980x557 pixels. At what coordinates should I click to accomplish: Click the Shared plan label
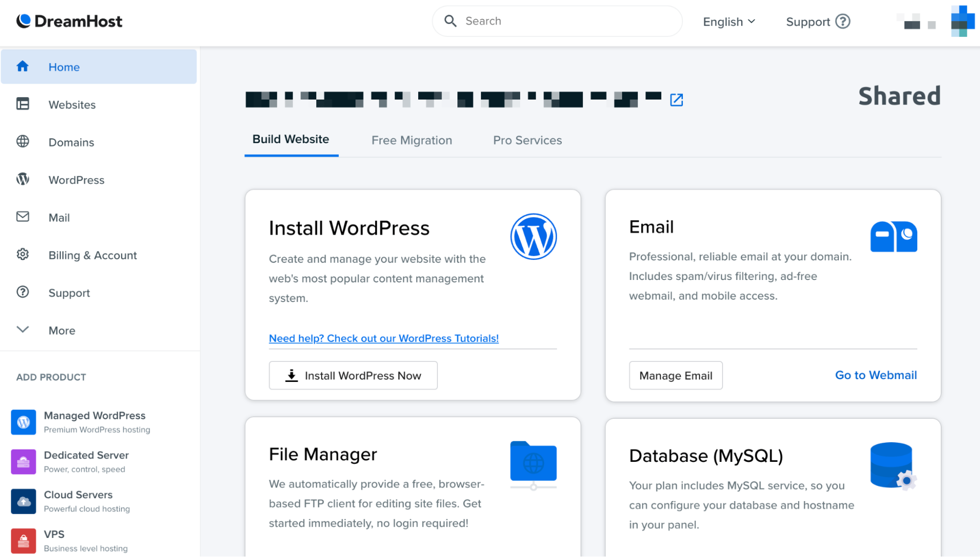[899, 96]
